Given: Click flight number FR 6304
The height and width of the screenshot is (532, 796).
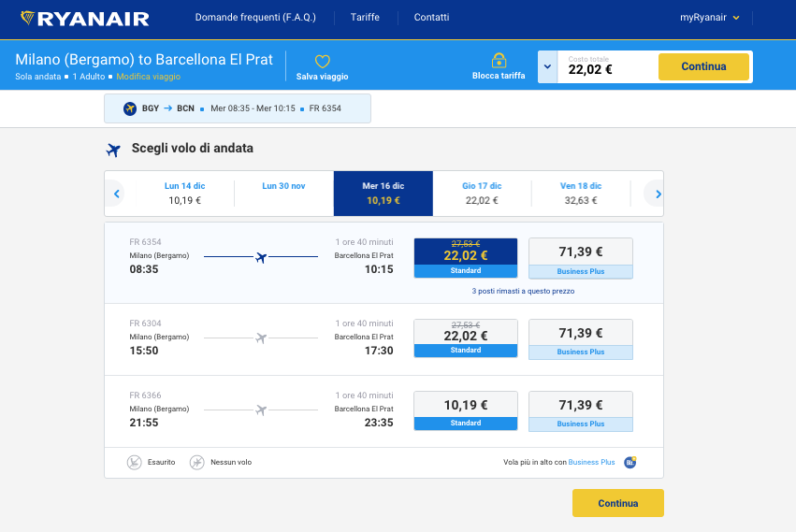Looking at the screenshot, I should pos(145,324).
